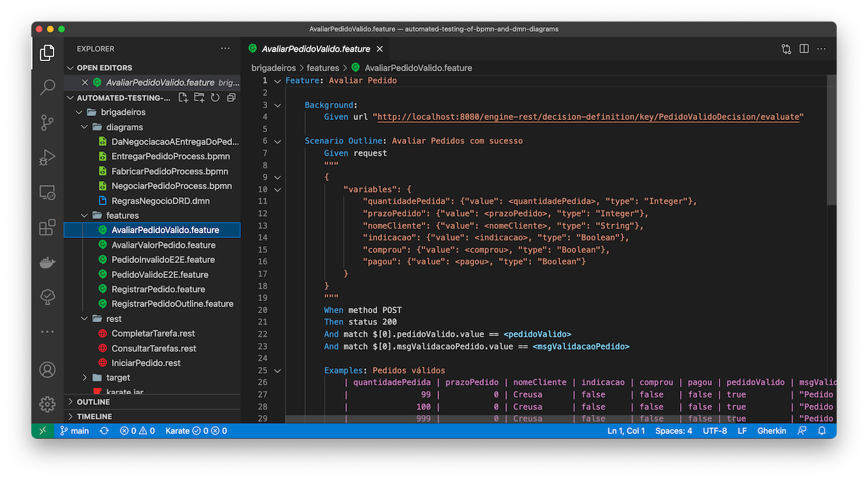Open the Run and Debug view
This screenshot has width=868, height=480.
click(46, 157)
